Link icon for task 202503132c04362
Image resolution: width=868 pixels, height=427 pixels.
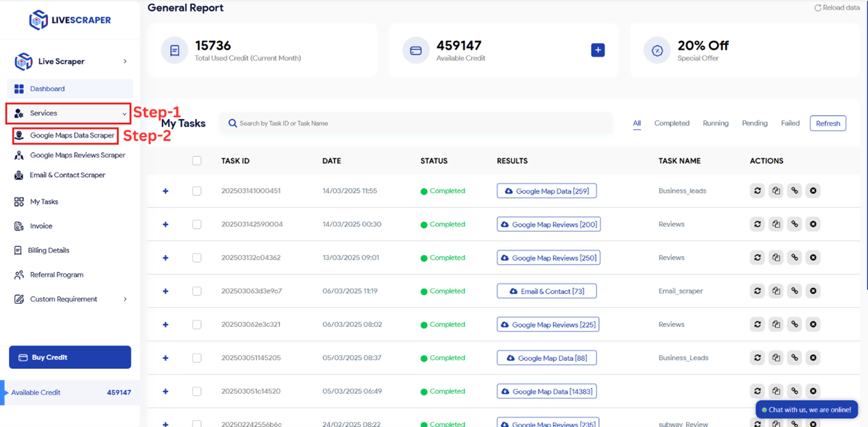click(795, 257)
